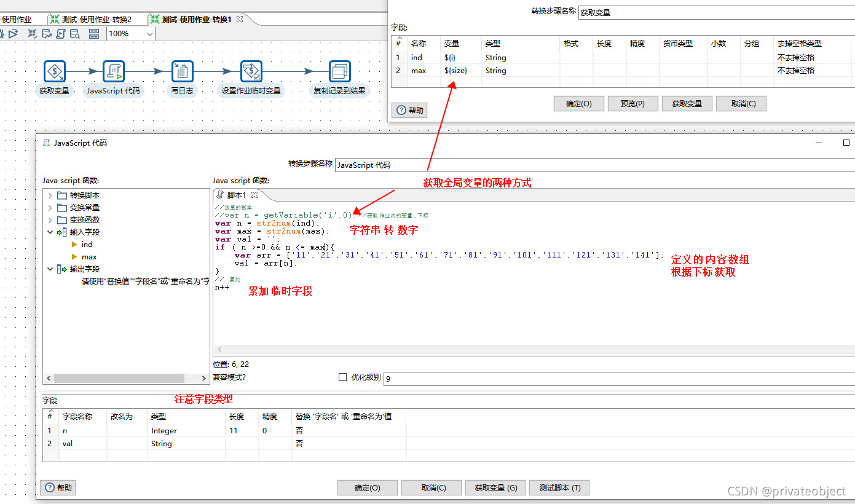This screenshot has height=504, width=855.
Task: Click the 优化级别 field showing 9
Action: tap(619, 379)
